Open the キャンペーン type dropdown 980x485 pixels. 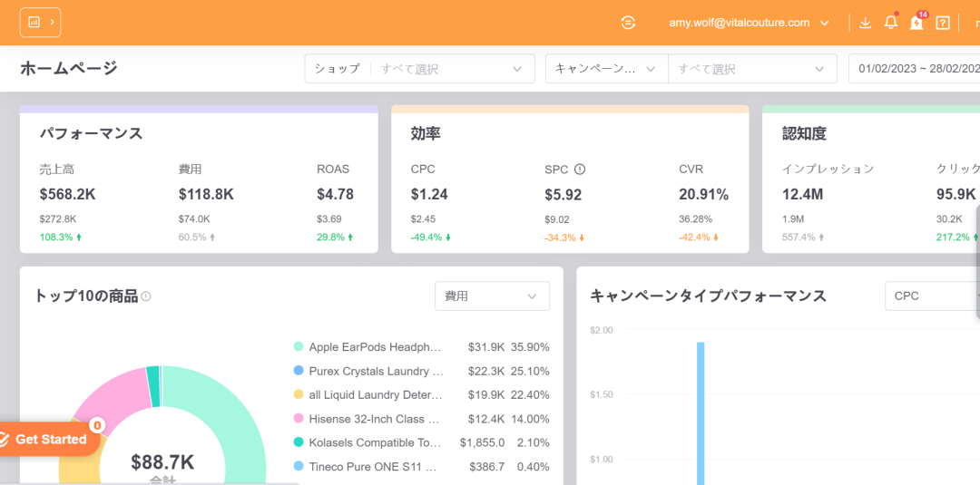coord(607,69)
